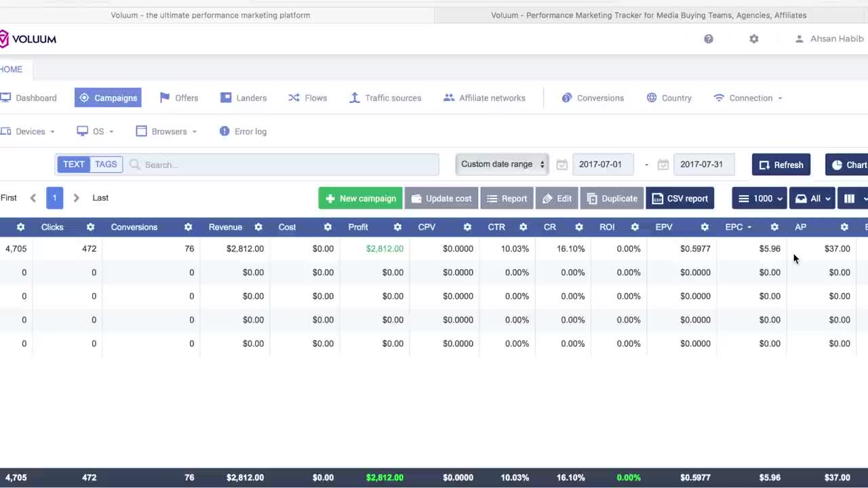This screenshot has height=488, width=868.
Task: Open calendar icon for start date
Action: 561,164
